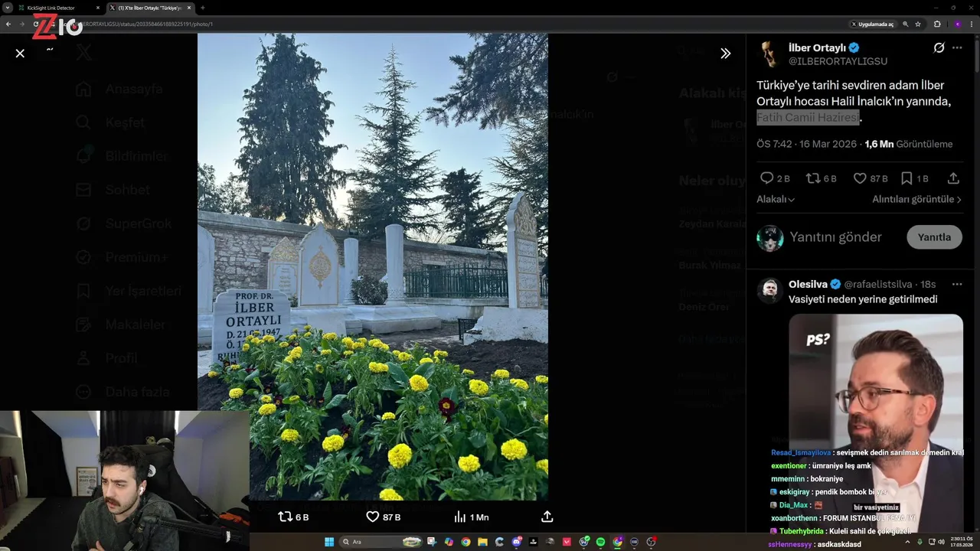Click Uygulamada aç button in address bar

[x=874, y=24]
